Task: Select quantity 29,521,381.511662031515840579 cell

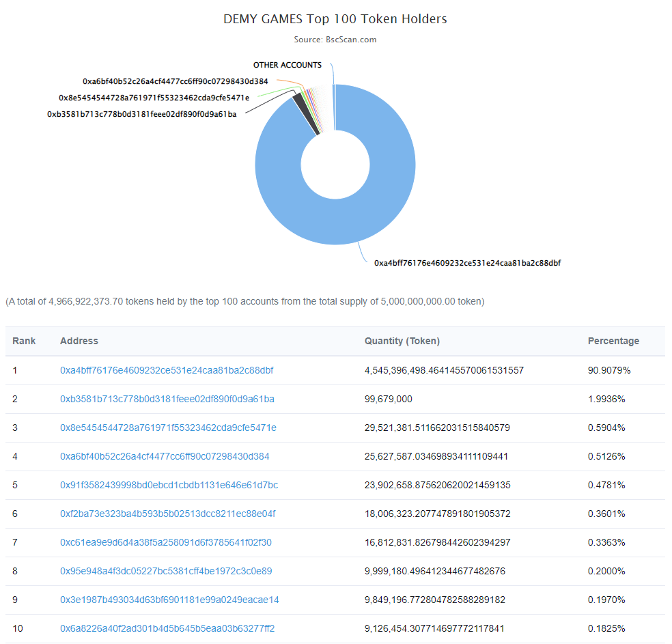Action: tap(437, 428)
